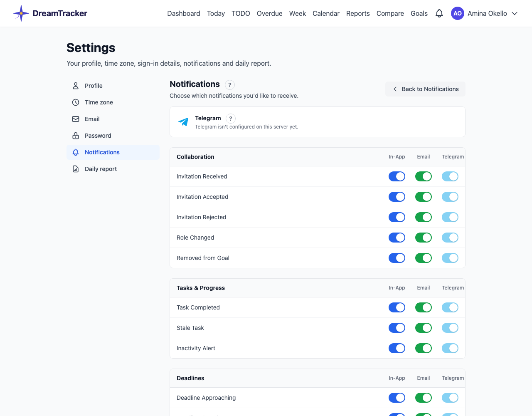Click the Time zone clock icon
Viewport: 532px width, 416px height.
pos(76,102)
